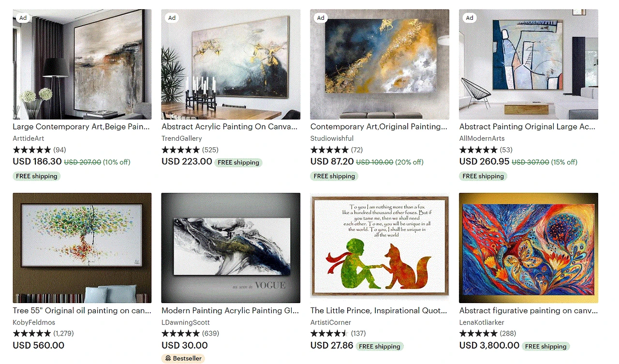
Task: Click the five-star rating under TrendGallery
Action: [180, 150]
